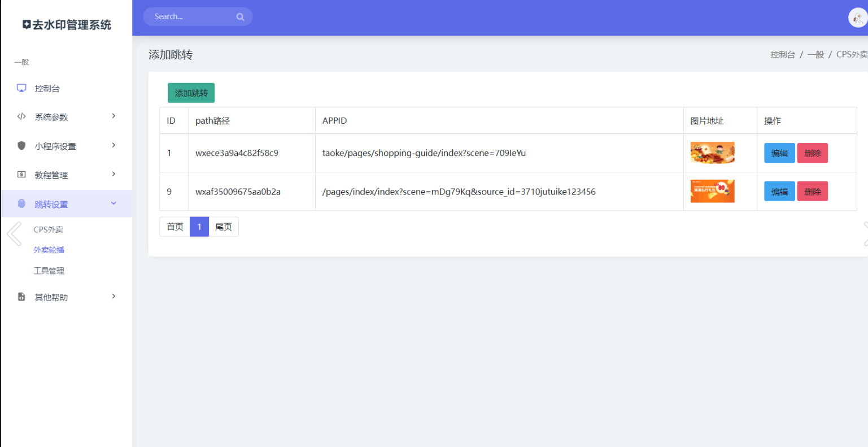Delete row with ID 1

(x=813, y=153)
